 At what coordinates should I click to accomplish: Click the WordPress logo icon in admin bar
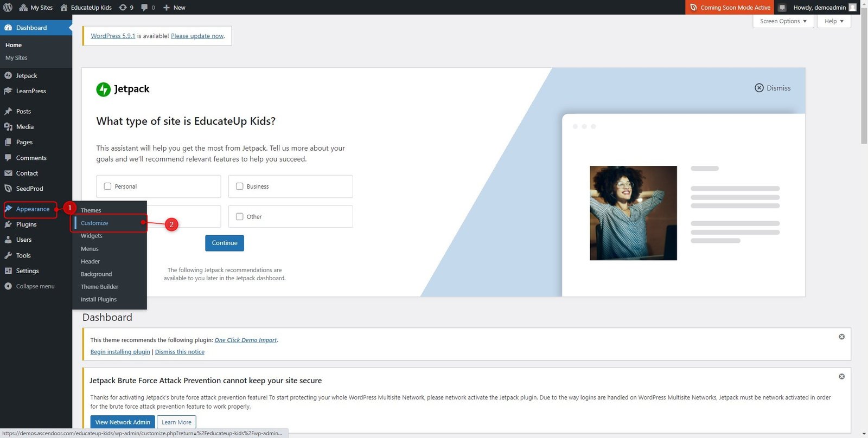8,7
